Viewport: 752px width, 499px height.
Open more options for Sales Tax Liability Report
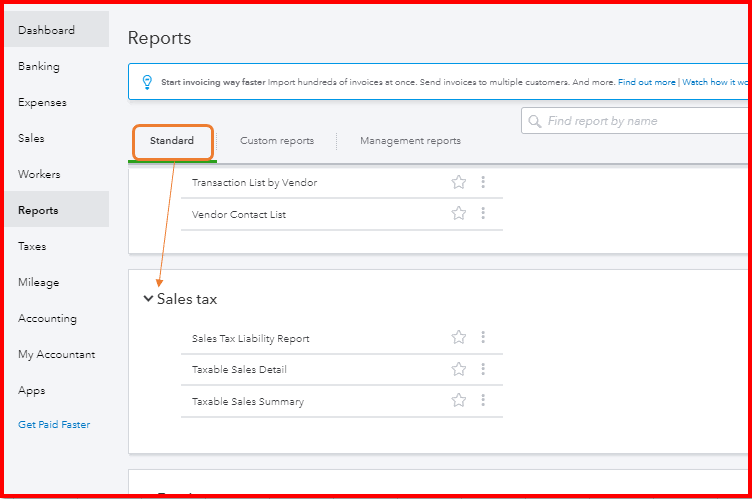tap(483, 337)
